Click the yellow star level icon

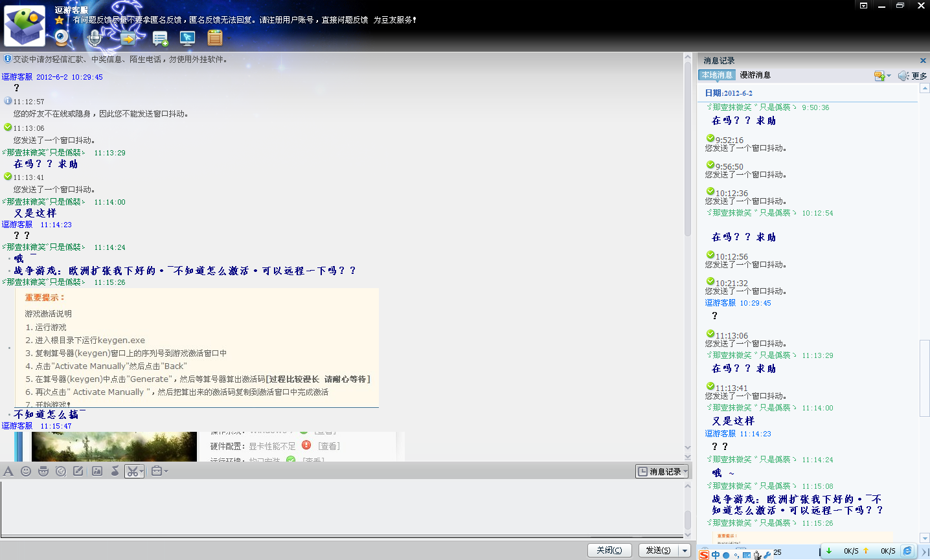click(60, 20)
